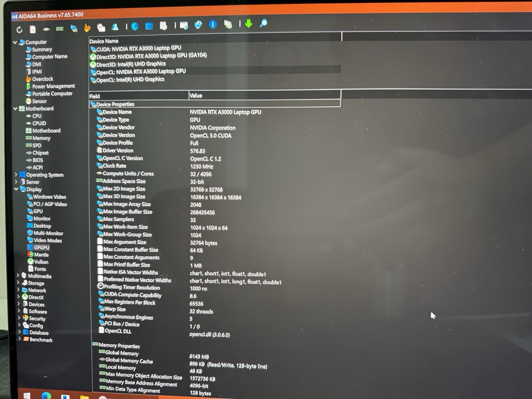Select Compute Units / Cores row
532x399 pixels.
click(154, 174)
